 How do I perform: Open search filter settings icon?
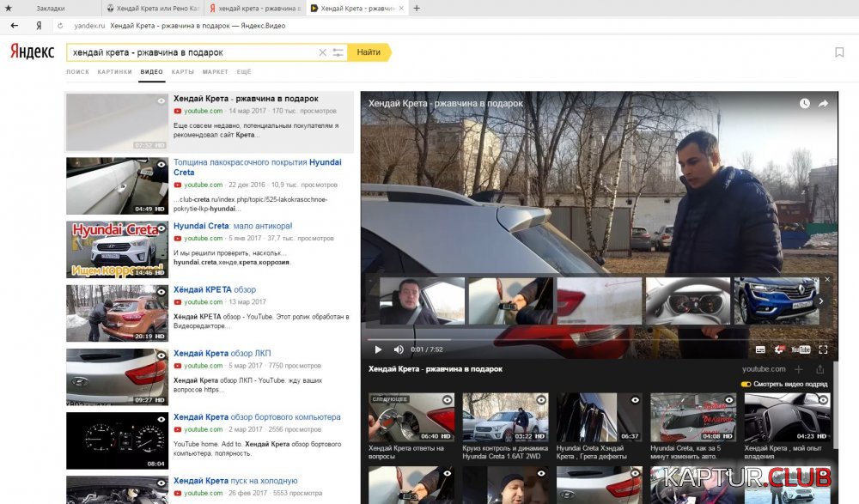(338, 52)
